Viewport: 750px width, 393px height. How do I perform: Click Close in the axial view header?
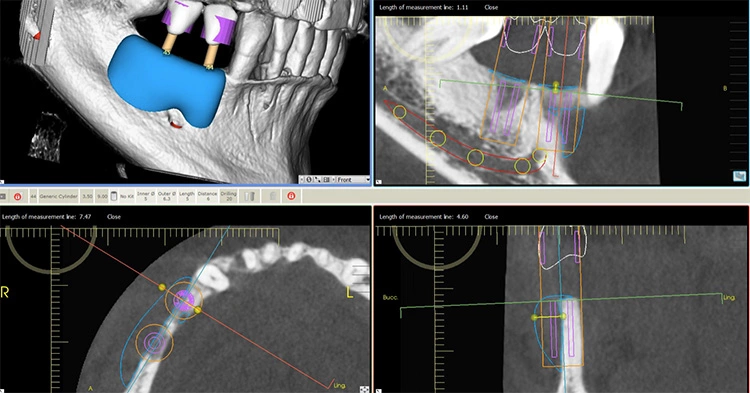[x=114, y=217]
